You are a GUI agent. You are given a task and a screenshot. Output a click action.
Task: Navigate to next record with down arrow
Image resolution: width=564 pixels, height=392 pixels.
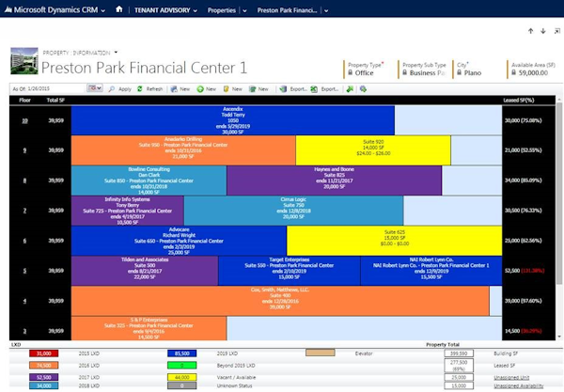point(543,31)
